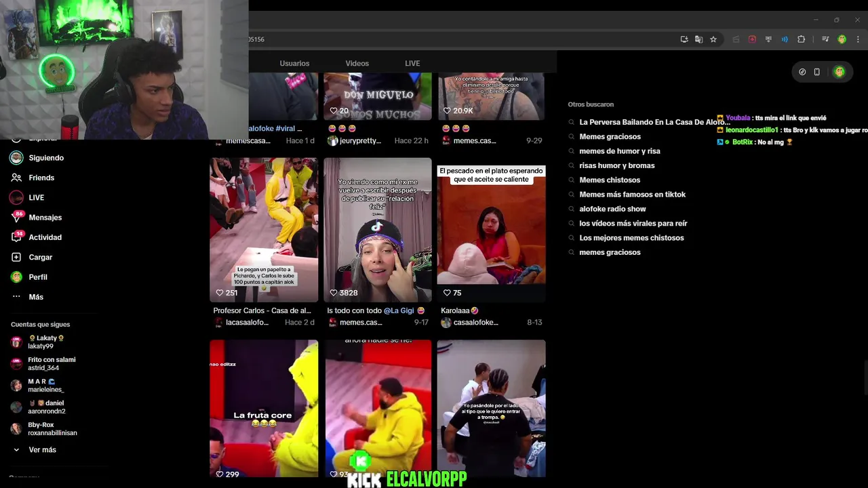Open the Friends page in sidebar
868x488 pixels.
click(33, 178)
